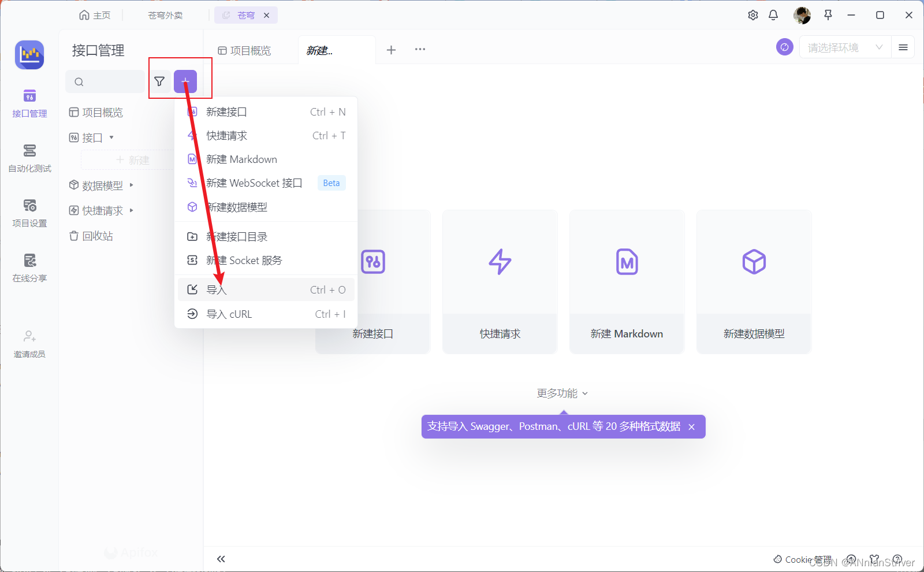Switch to the 项目概览 tab

click(246, 50)
